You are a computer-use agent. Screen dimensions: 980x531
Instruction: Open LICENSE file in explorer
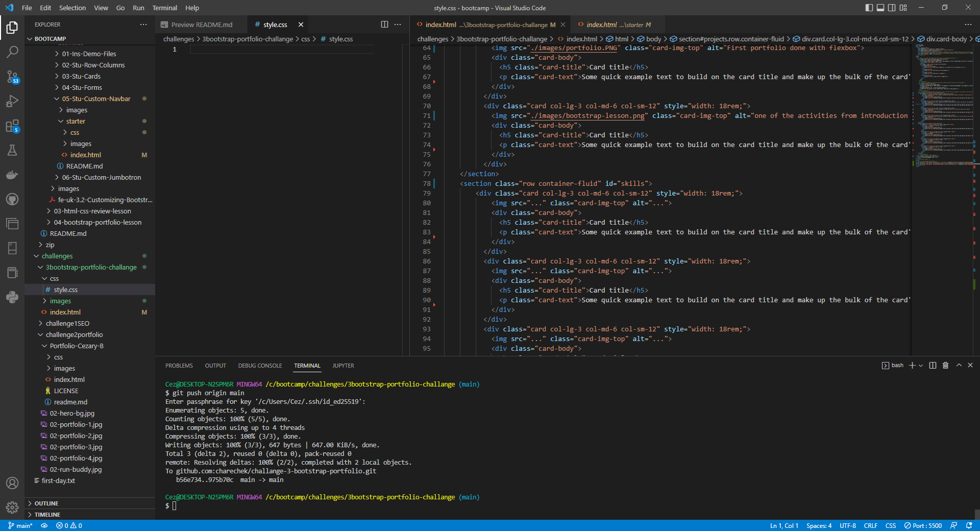pyautogui.click(x=66, y=391)
